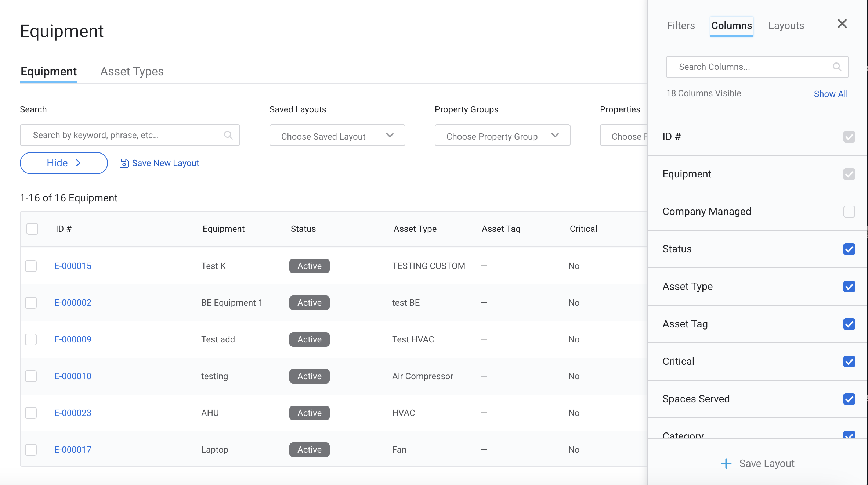The height and width of the screenshot is (485, 868).
Task: Click the plus icon beside Save Layout
Action: [x=726, y=464]
